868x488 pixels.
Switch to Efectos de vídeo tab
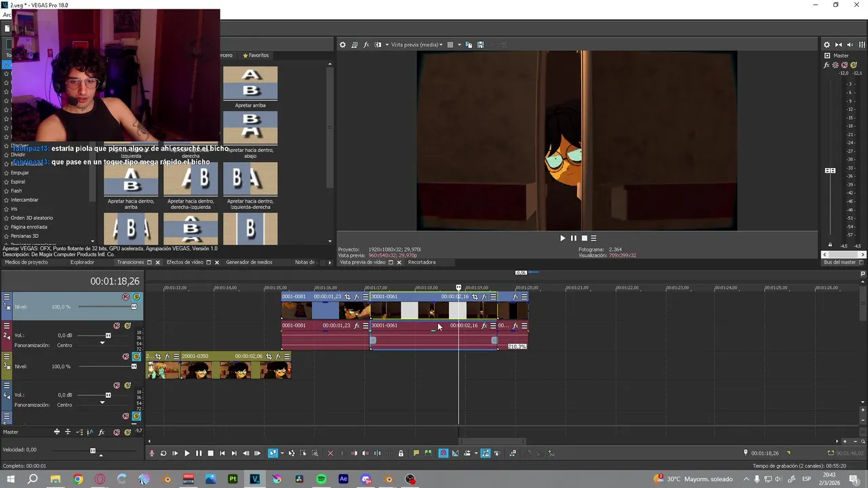[184, 262]
